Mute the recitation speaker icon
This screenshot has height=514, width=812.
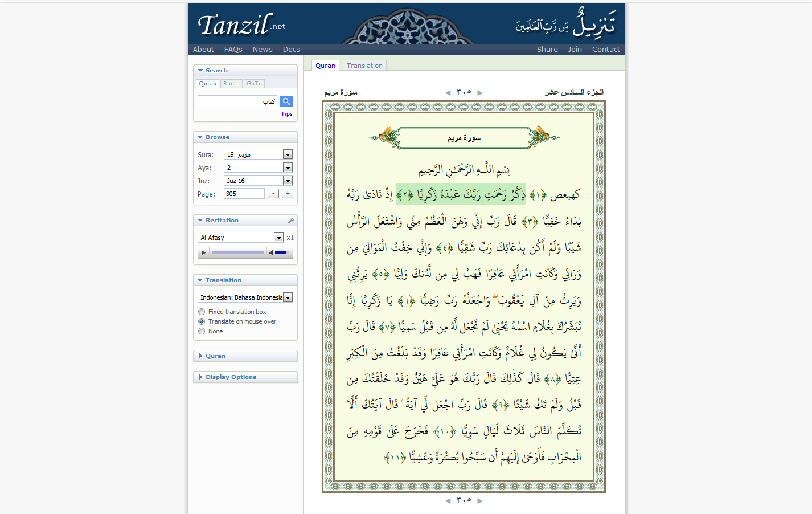[271, 252]
